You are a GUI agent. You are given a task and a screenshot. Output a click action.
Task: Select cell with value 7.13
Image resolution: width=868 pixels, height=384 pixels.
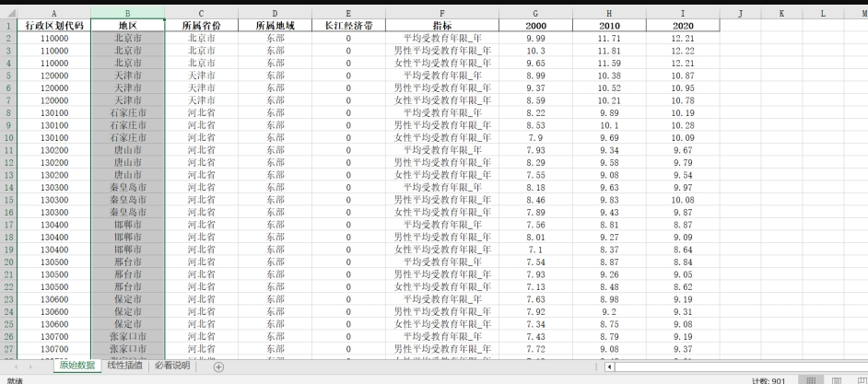point(535,286)
